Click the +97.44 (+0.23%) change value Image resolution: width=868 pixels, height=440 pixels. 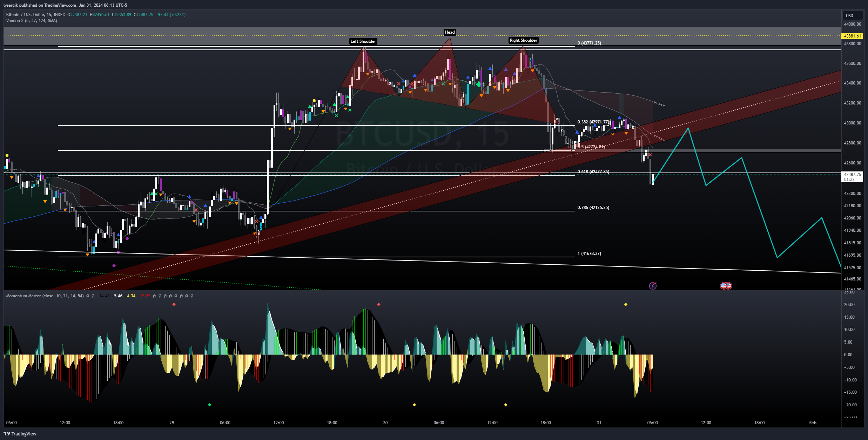pyautogui.click(x=170, y=15)
